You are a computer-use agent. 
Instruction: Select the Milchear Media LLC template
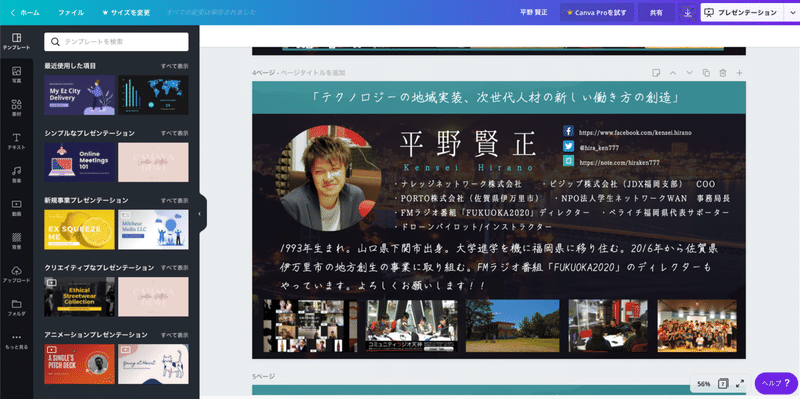click(153, 230)
